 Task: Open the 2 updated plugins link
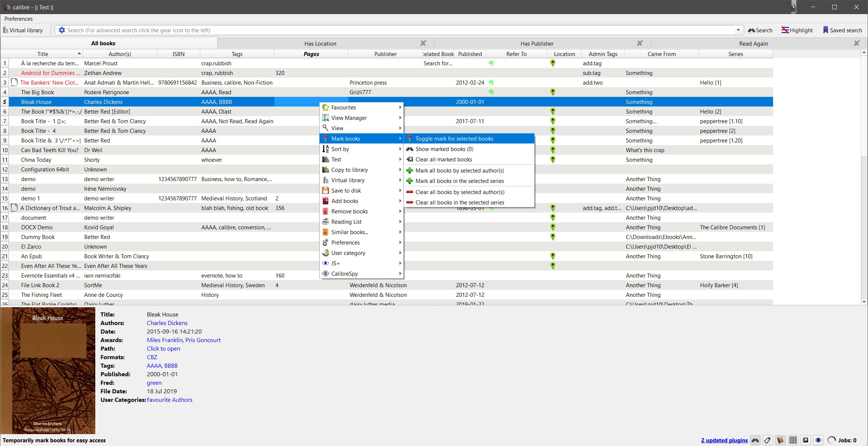tap(724, 440)
